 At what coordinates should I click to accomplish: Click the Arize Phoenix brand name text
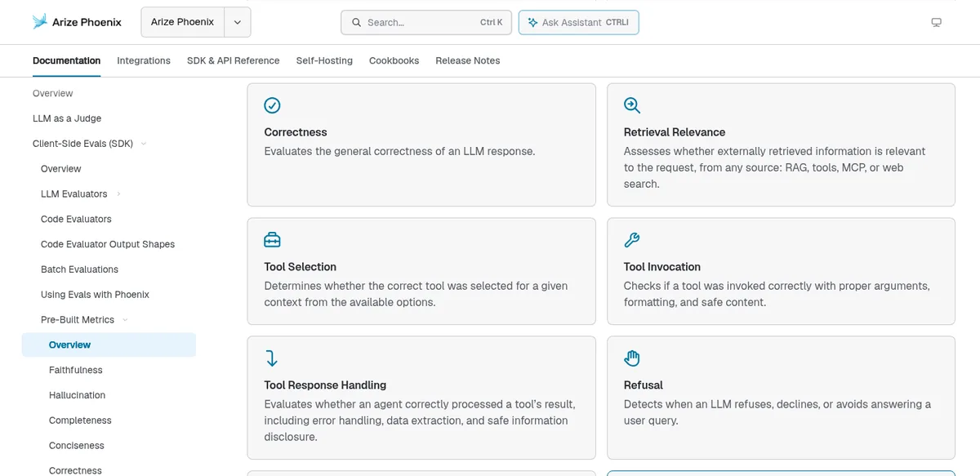click(87, 22)
